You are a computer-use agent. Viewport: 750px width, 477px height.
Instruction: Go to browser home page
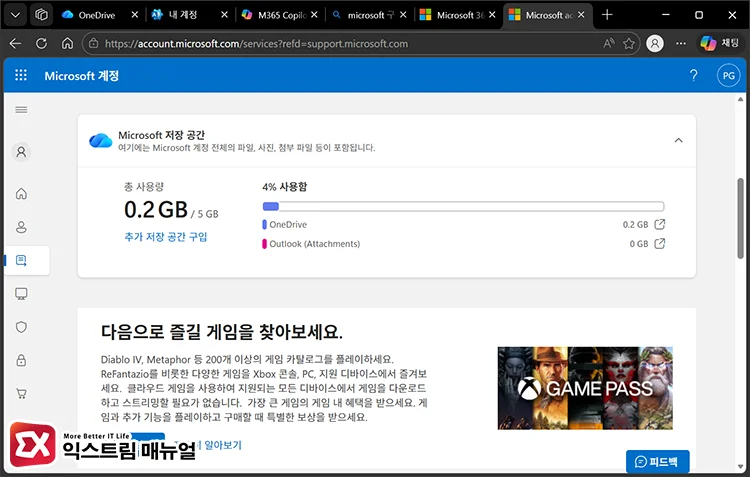[x=67, y=44]
